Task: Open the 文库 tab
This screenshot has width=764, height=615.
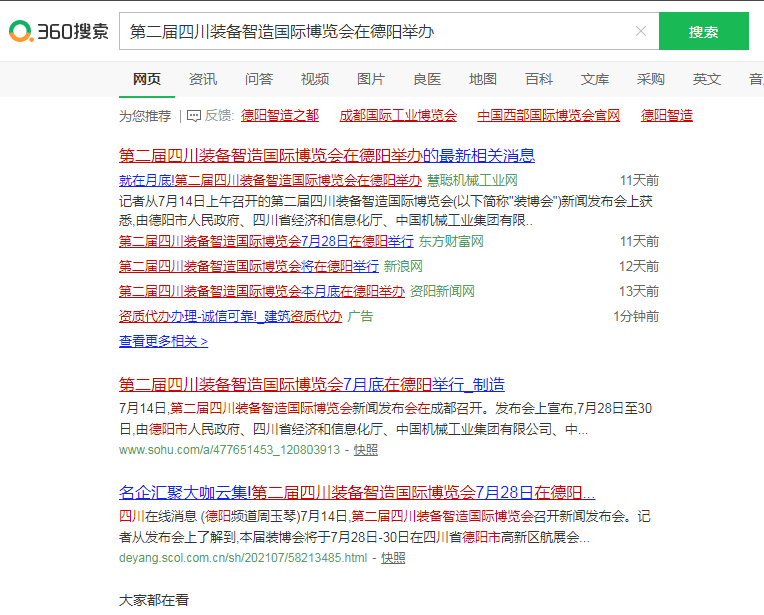Action: click(x=594, y=79)
